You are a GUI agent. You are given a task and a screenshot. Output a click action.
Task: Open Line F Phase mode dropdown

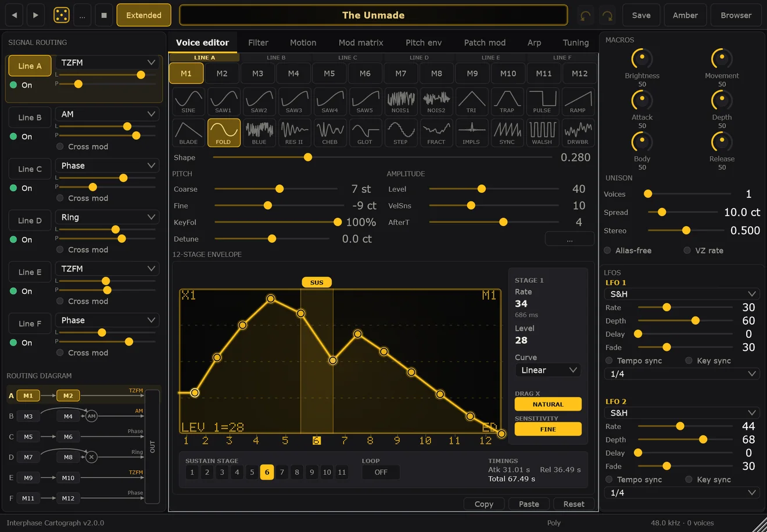click(x=108, y=320)
